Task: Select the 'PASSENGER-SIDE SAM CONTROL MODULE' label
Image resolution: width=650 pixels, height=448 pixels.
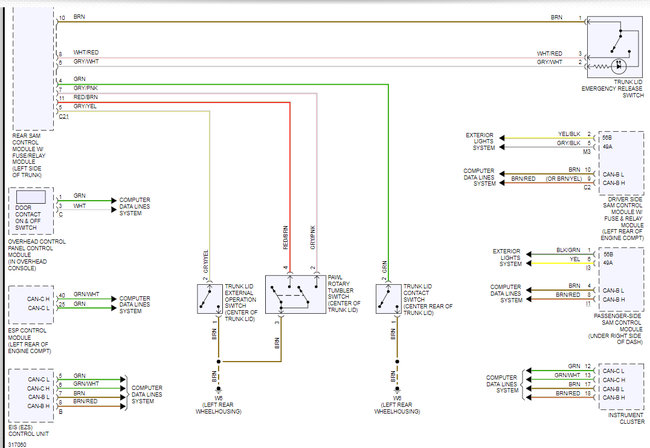Action: click(615, 329)
